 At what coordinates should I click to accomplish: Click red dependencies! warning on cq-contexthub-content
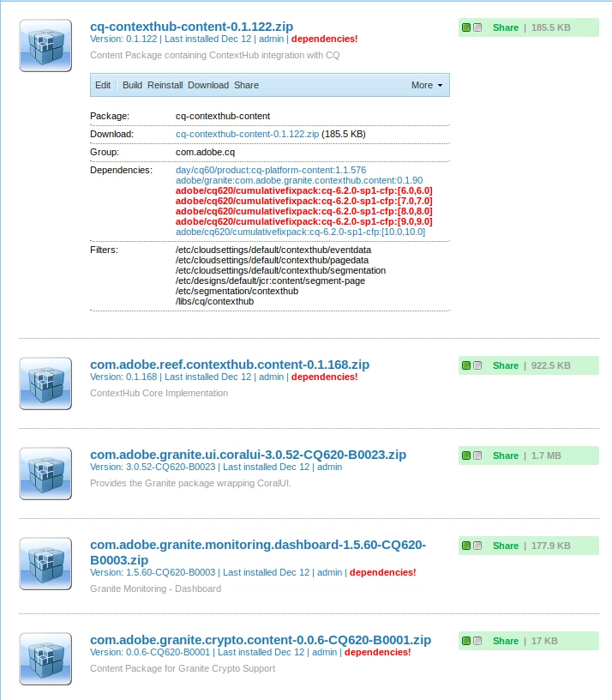(x=324, y=39)
